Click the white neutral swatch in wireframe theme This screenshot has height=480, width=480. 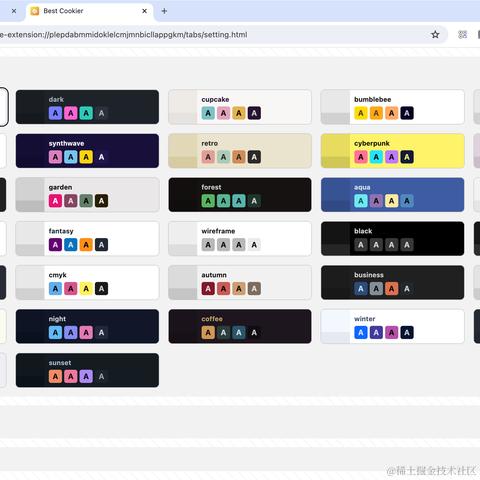(254, 245)
